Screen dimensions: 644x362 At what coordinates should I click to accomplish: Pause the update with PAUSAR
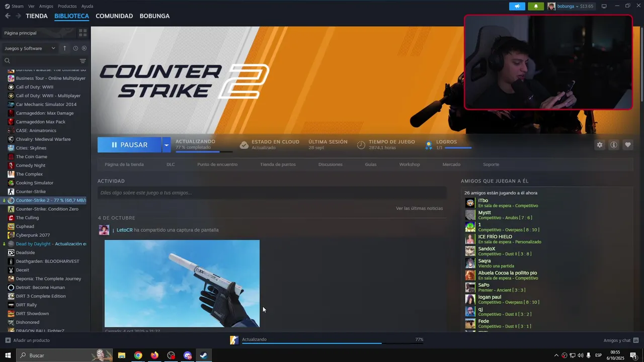(130, 145)
